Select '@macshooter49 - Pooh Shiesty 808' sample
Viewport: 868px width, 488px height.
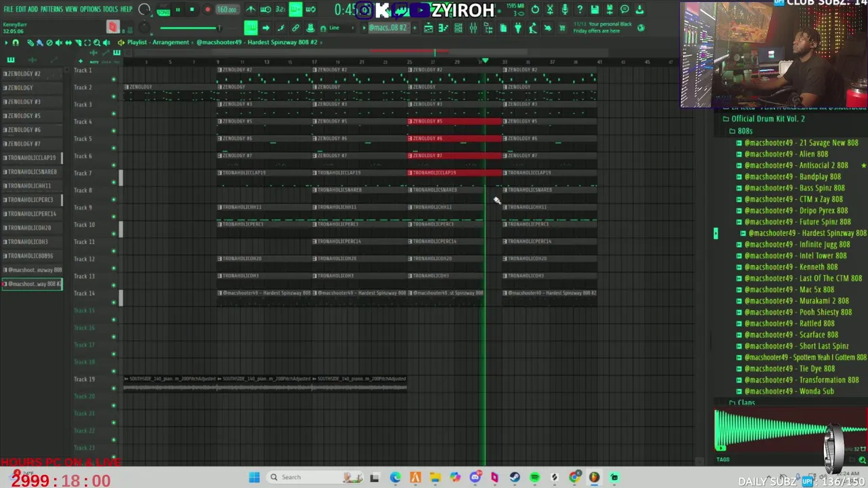click(793, 312)
